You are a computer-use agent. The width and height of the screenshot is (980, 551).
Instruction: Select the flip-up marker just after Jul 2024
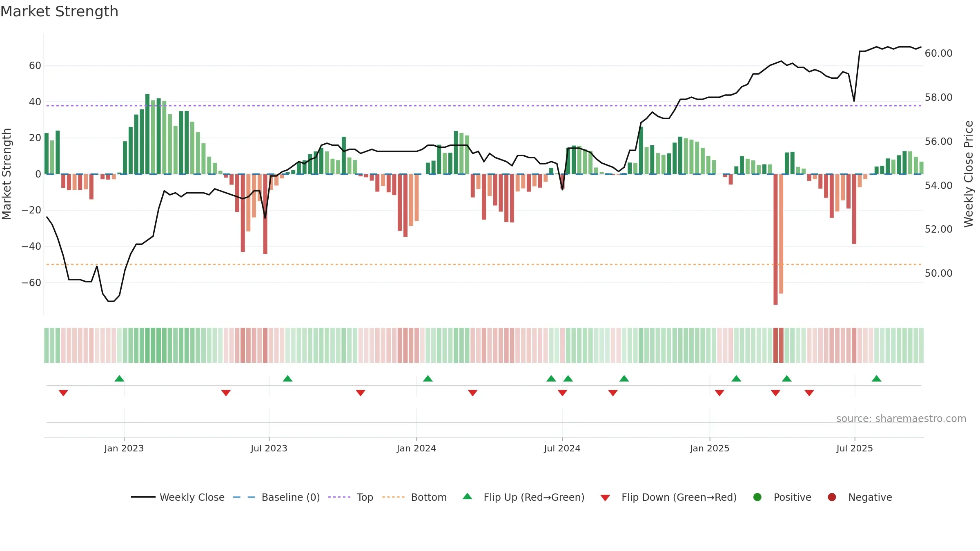tap(568, 378)
